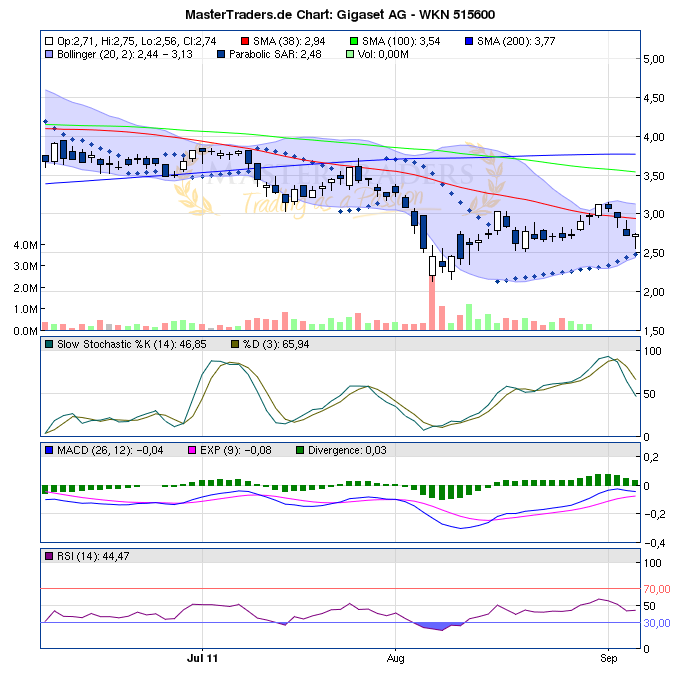This screenshot has width=680, height=684.
Task: Click the 5,00 price axis label
Action: (654, 59)
